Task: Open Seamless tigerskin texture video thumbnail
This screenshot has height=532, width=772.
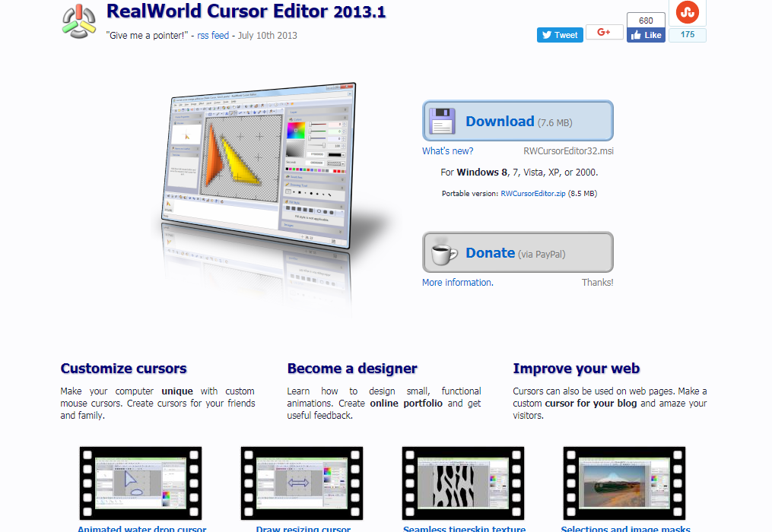Action: [x=463, y=483]
